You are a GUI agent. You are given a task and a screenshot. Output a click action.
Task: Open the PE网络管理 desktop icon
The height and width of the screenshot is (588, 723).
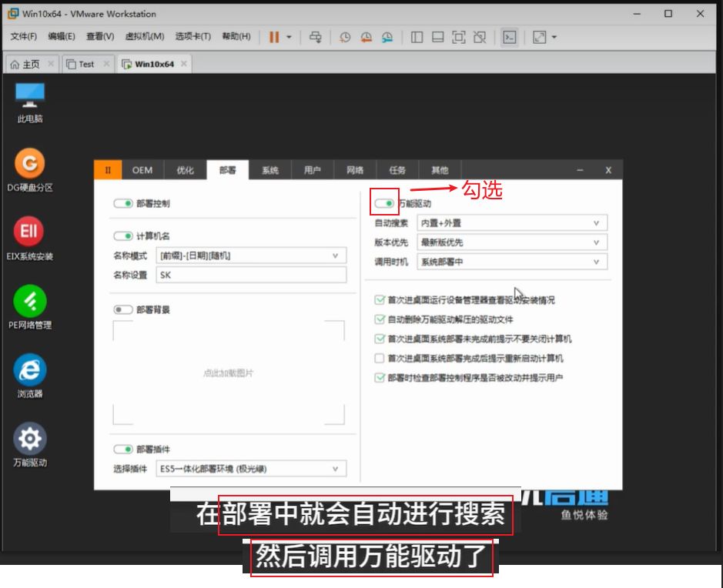click(30, 301)
